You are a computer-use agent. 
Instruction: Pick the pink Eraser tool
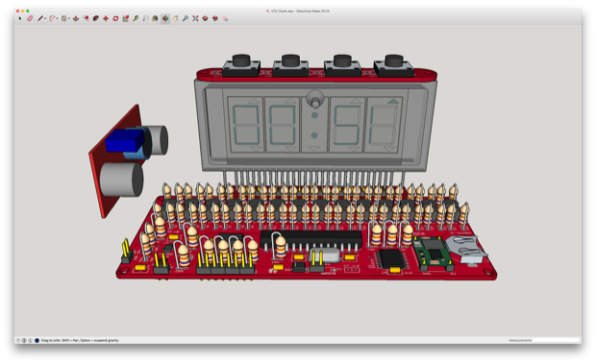30,18
